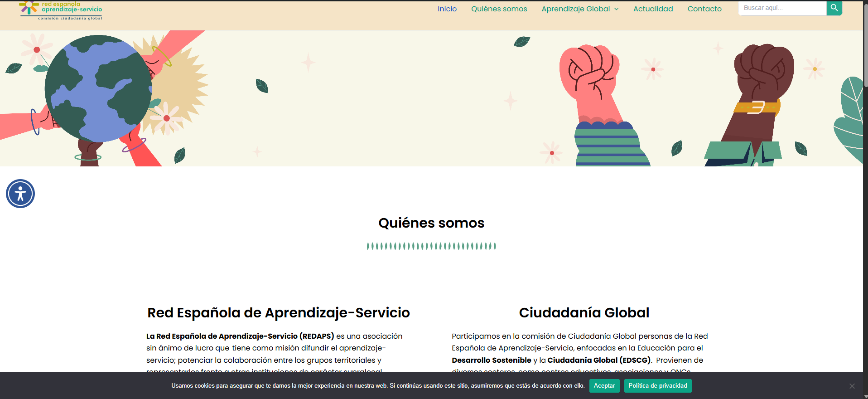Accept cookies with the Aceptar button
868x399 pixels.
tap(604, 386)
